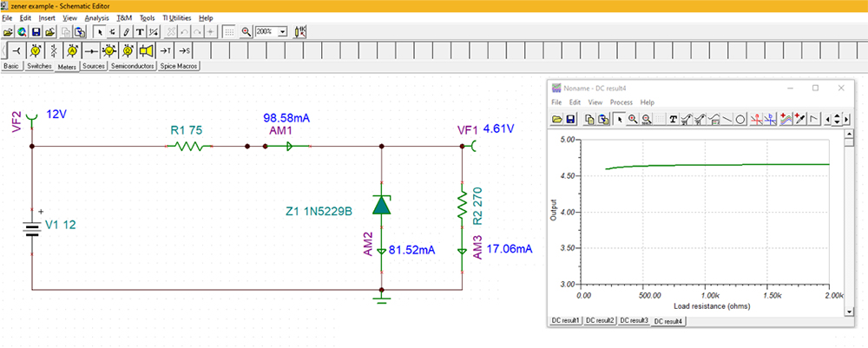Switch to the Semiconductors component tab
868x348 pixels.
point(133,66)
